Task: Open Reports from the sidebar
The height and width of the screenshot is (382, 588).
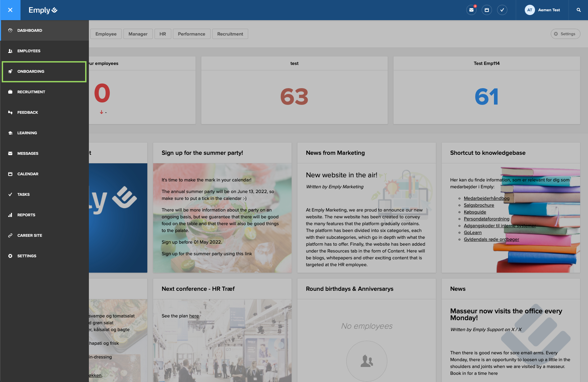Action: pos(26,215)
